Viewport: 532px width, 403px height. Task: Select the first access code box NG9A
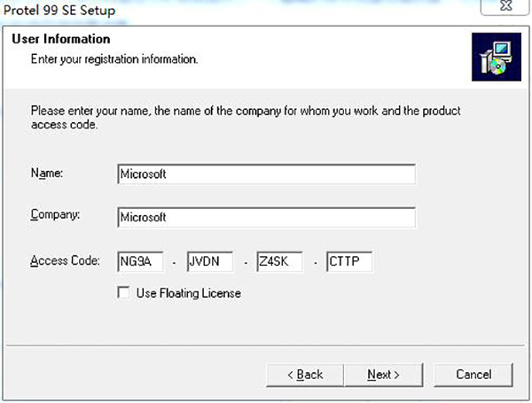pyautogui.click(x=140, y=262)
